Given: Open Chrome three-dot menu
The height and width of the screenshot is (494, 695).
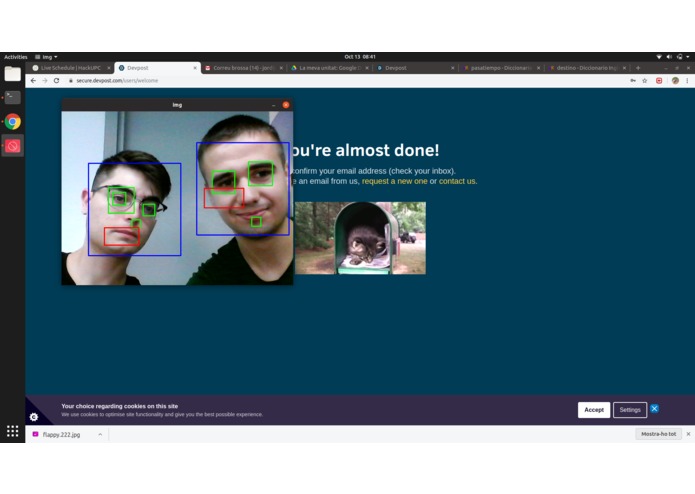Looking at the screenshot, I should point(687,81).
